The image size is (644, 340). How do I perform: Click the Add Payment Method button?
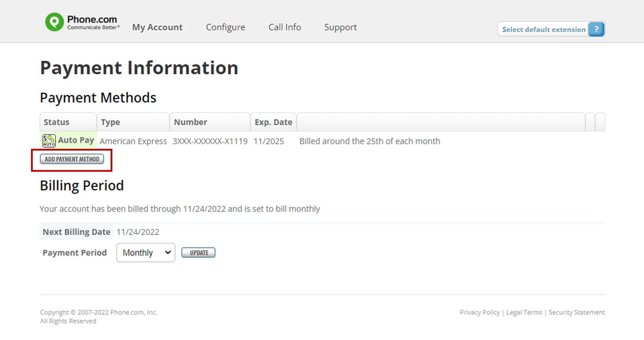72,159
